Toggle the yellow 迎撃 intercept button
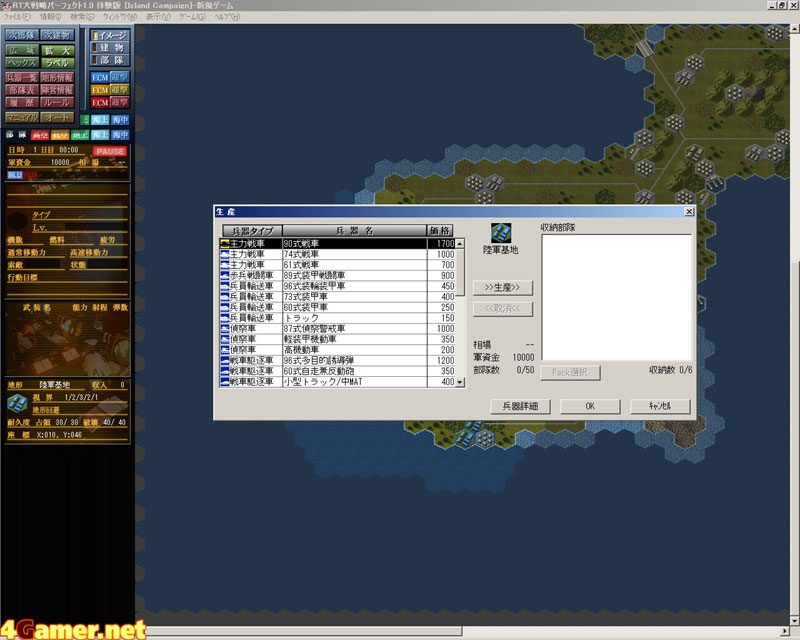Image resolution: width=800 pixels, height=640 pixels. point(120,90)
